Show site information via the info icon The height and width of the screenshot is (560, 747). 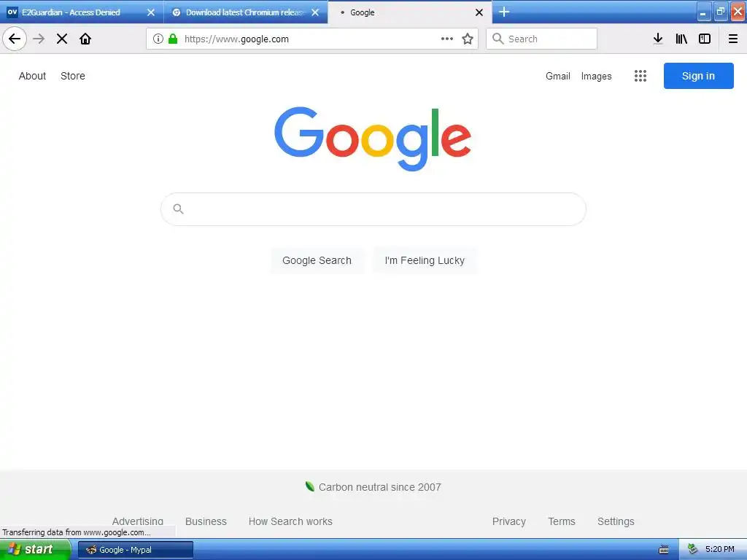(158, 39)
